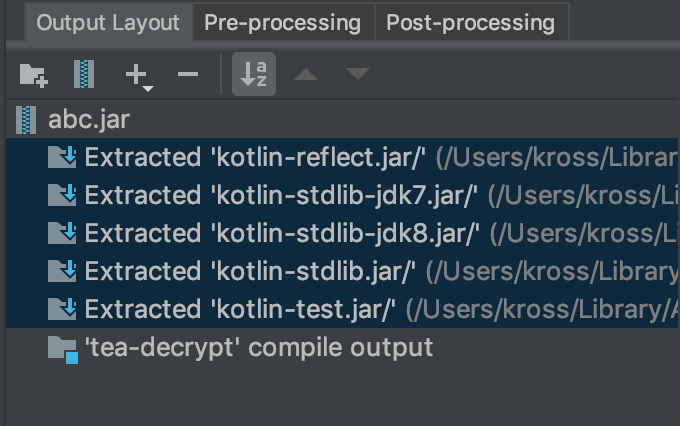Click the kotlin-reflect extracted directory icon
The height and width of the screenshot is (426, 680).
pos(63,157)
